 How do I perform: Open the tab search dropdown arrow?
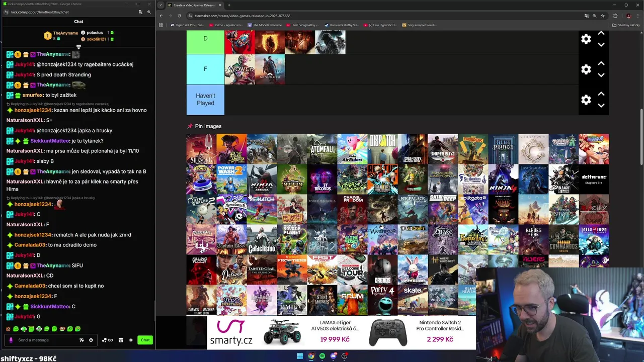point(160,5)
